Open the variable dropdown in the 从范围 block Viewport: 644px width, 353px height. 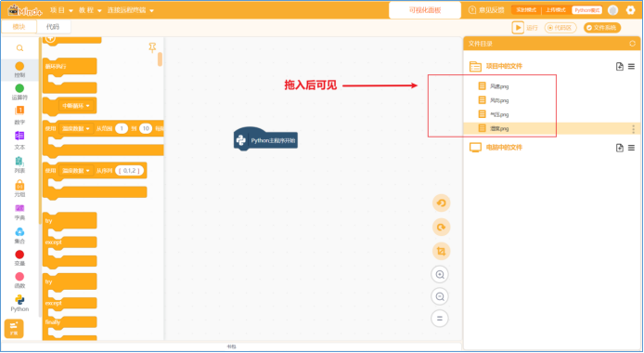coord(75,128)
